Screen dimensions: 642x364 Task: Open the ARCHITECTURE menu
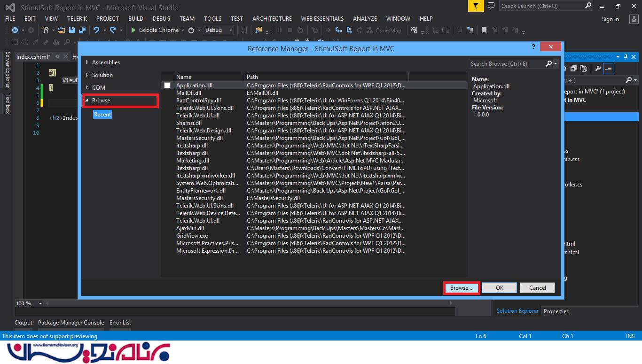[x=272, y=18]
